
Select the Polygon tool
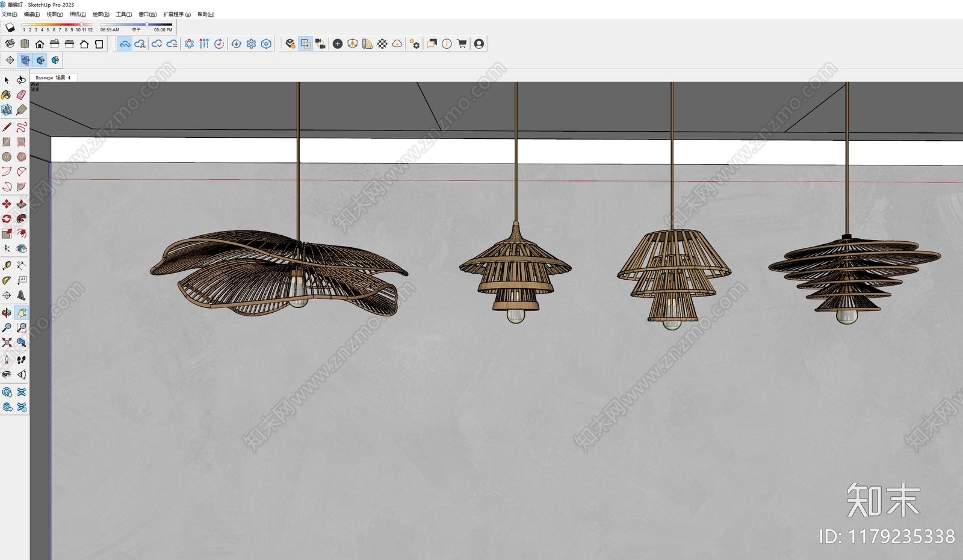tap(21, 156)
